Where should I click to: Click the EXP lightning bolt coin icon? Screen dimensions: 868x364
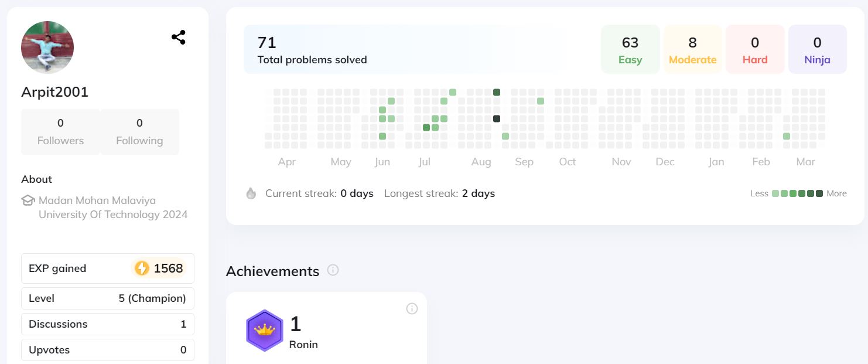pos(142,268)
